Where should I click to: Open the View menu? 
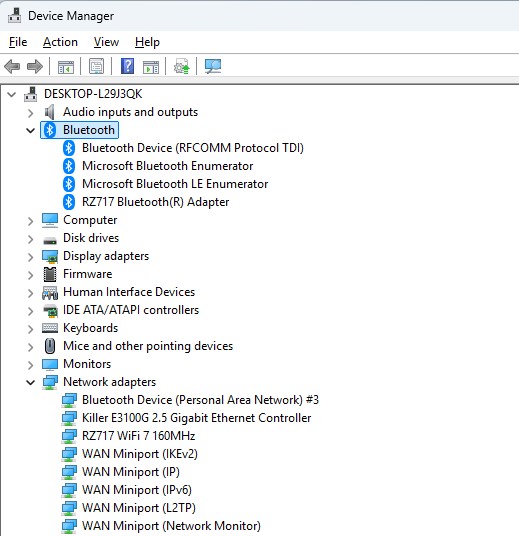106,42
